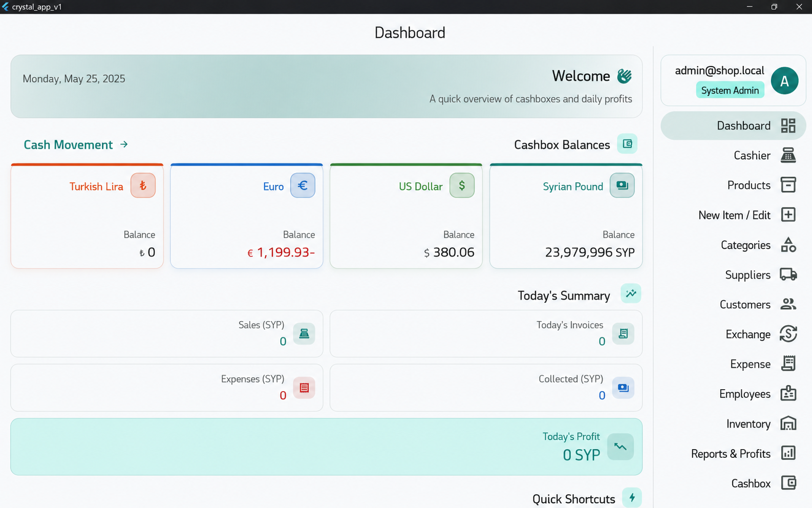This screenshot has width=812, height=508.
Task: Open the Today's Profit card
Action: point(326,447)
